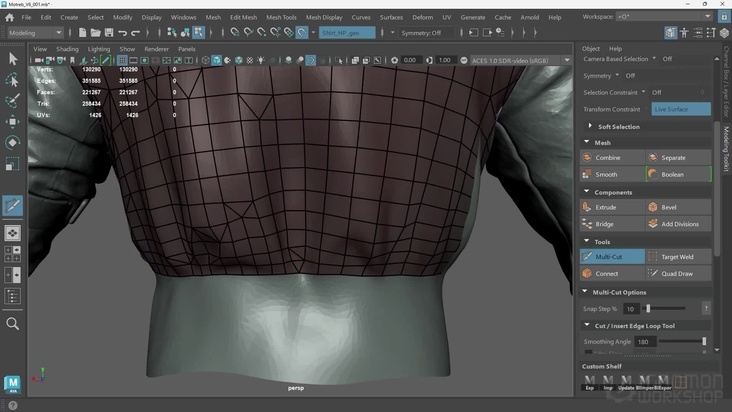
Task: Open the Modeling menu set dropdown
Action: coord(35,33)
